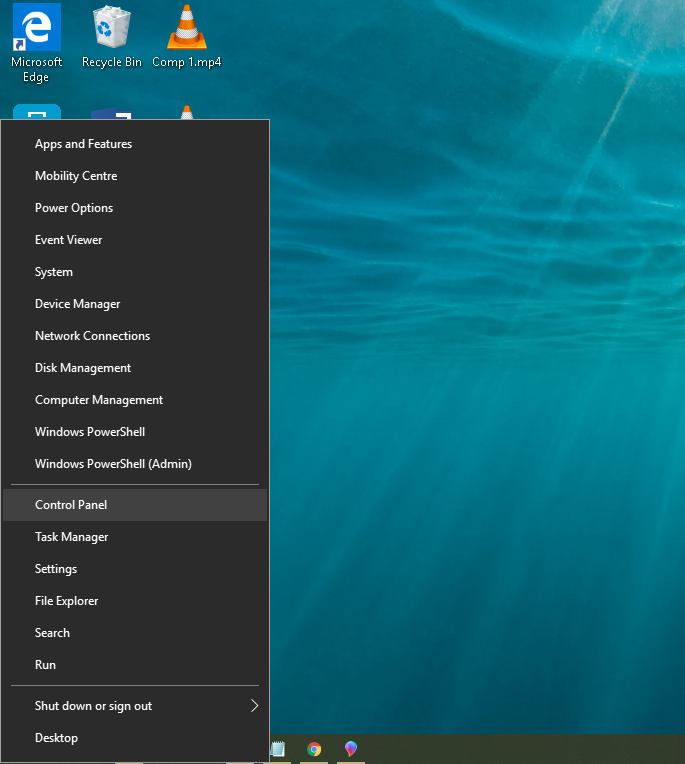Viewport: 685px width, 764px height.
Task: Open Power Options
Action: (135, 208)
